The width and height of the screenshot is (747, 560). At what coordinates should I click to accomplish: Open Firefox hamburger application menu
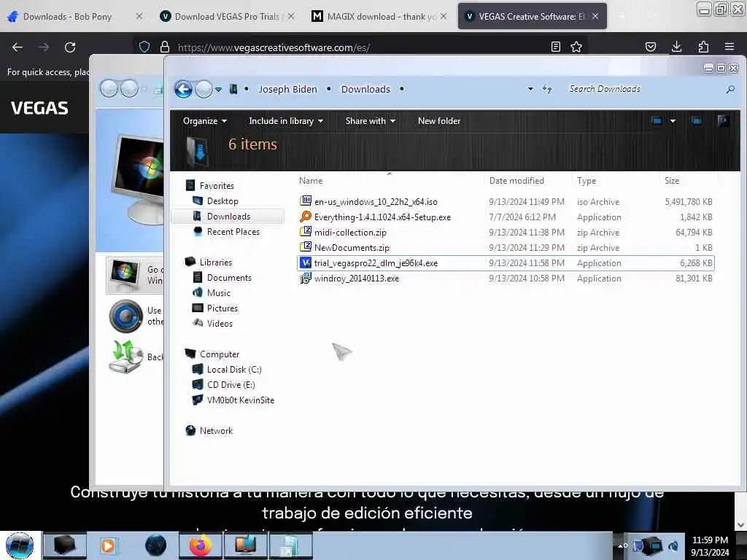click(729, 47)
